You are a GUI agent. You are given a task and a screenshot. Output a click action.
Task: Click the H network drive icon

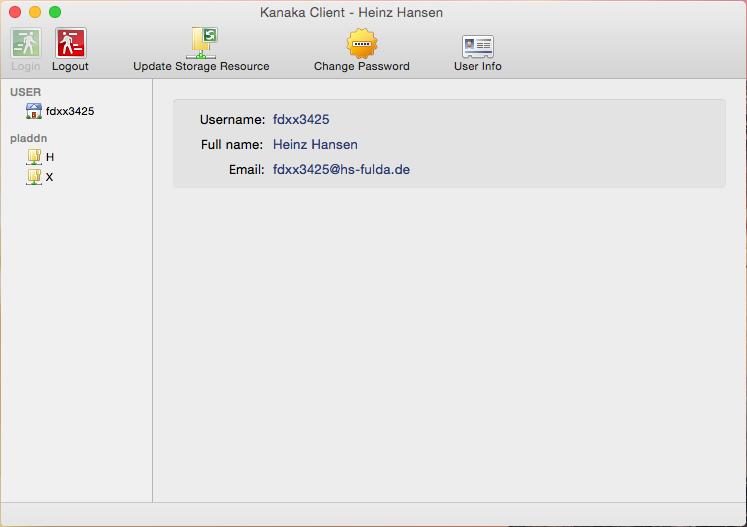coord(34,157)
